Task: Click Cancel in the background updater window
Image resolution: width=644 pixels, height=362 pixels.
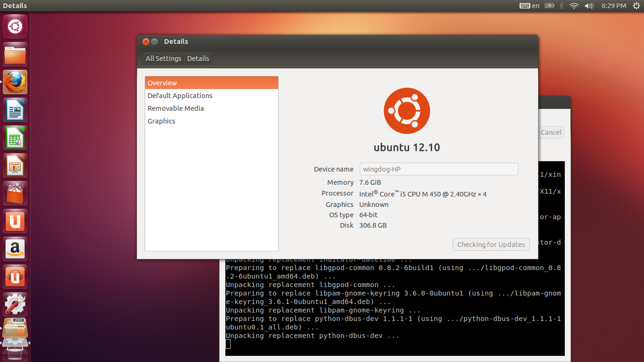Action: coord(551,132)
